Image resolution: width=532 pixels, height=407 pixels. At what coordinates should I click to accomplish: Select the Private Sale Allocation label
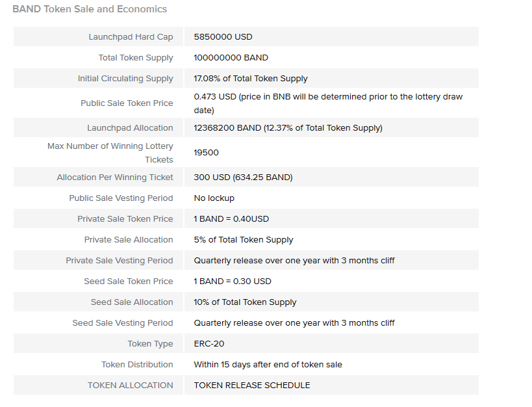[129, 240]
